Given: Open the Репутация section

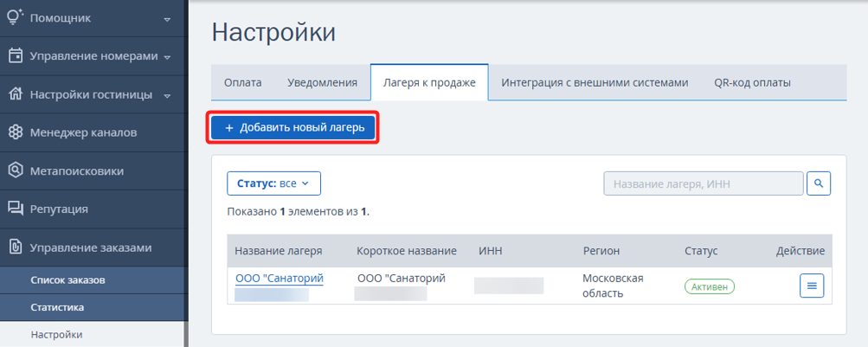Looking at the screenshot, I should 93,209.
